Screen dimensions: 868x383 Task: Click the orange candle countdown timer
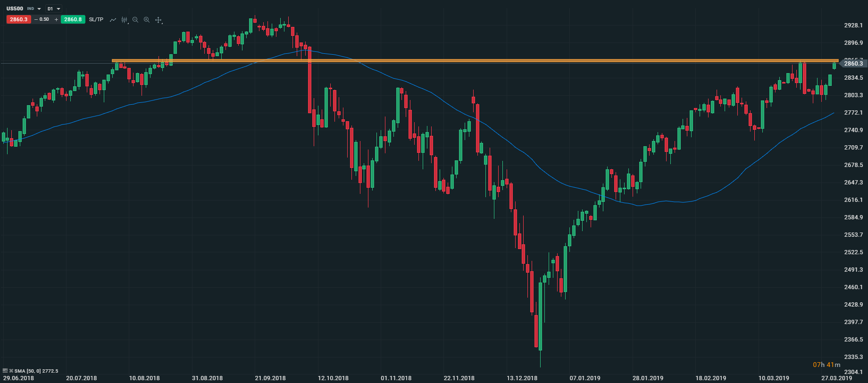[x=826, y=365]
